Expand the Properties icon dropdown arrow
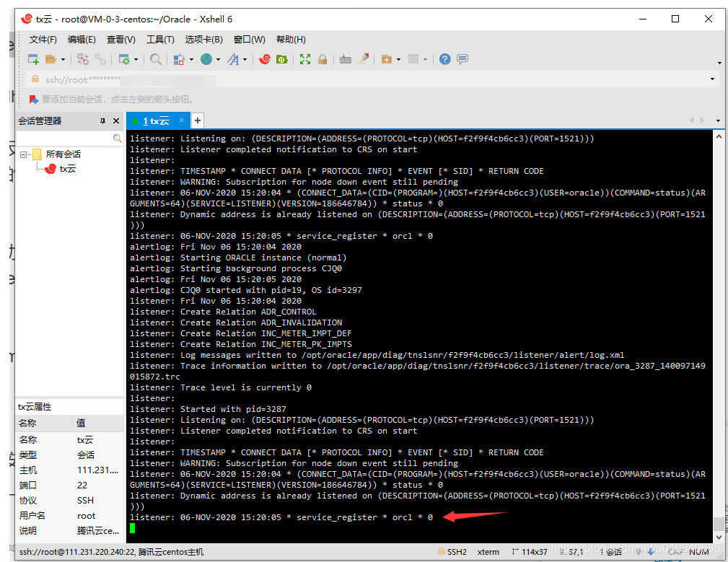Viewport: 728px width, 562px height. 136,59
